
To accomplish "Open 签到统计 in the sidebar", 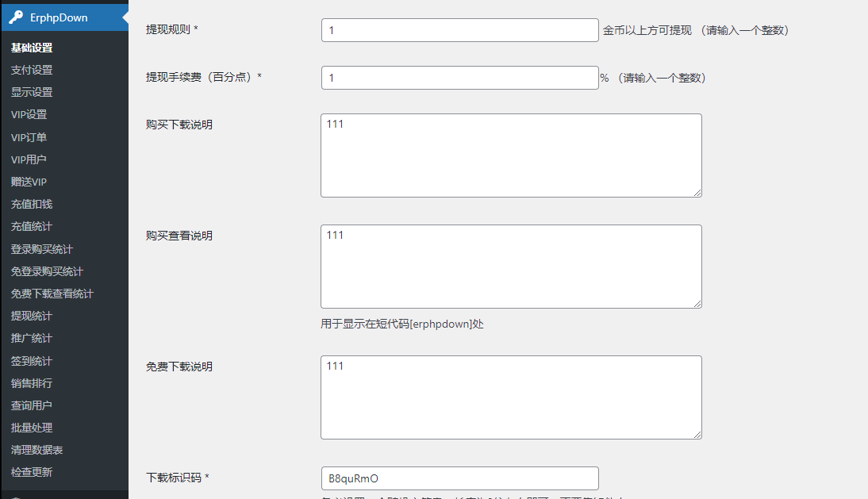I will (32, 361).
